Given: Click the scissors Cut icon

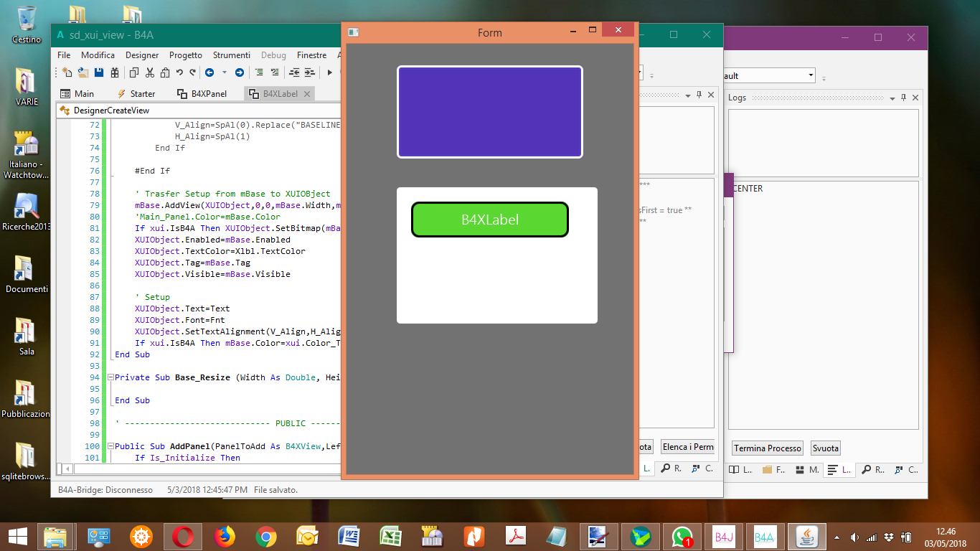Looking at the screenshot, I should [150, 72].
